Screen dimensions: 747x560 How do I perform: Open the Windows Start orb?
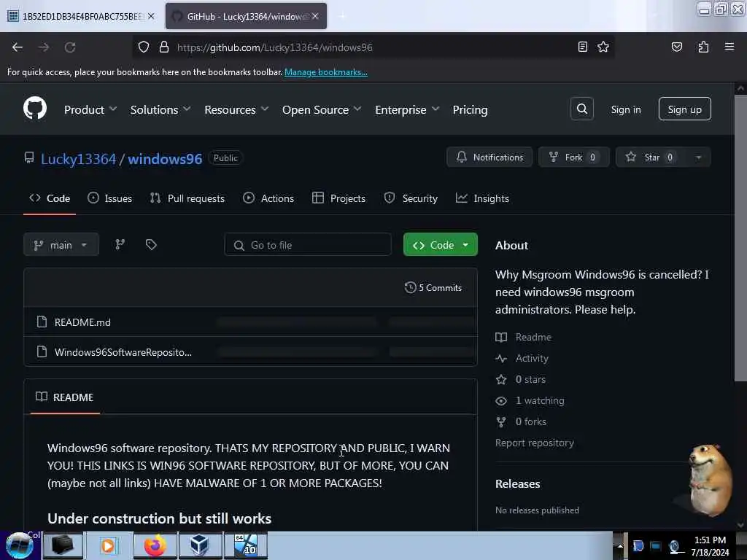(x=20, y=545)
